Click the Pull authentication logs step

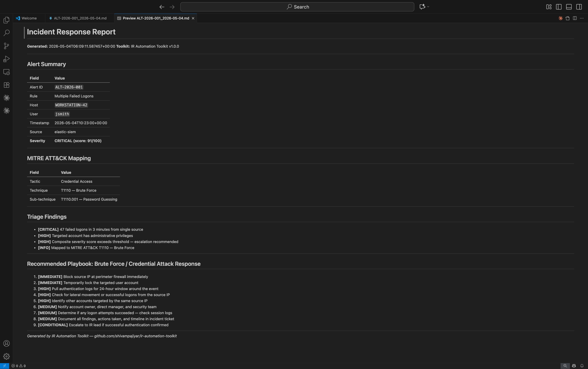coord(98,289)
